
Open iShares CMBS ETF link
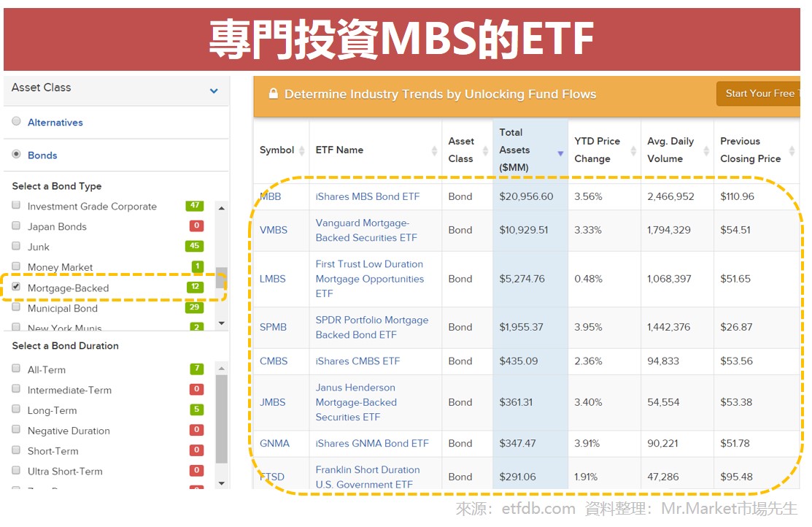[x=357, y=361]
